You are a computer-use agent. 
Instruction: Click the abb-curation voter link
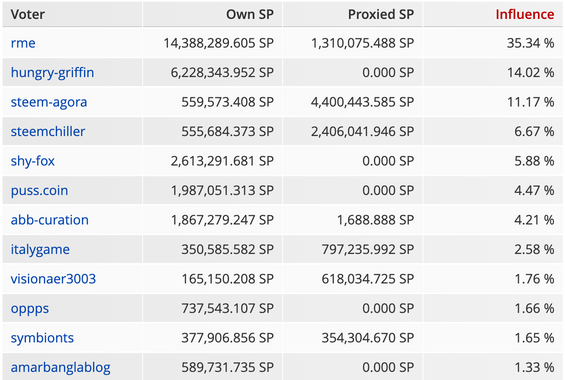point(49,220)
